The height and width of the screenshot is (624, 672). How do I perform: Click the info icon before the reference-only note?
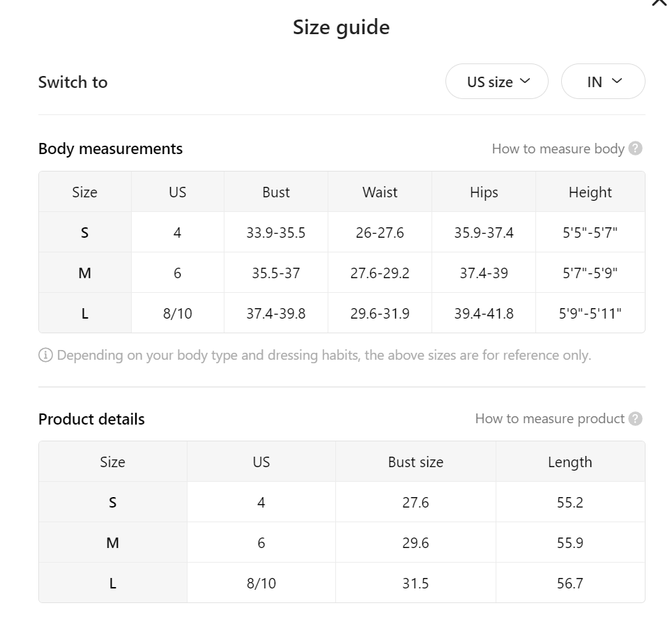coord(45,356)
